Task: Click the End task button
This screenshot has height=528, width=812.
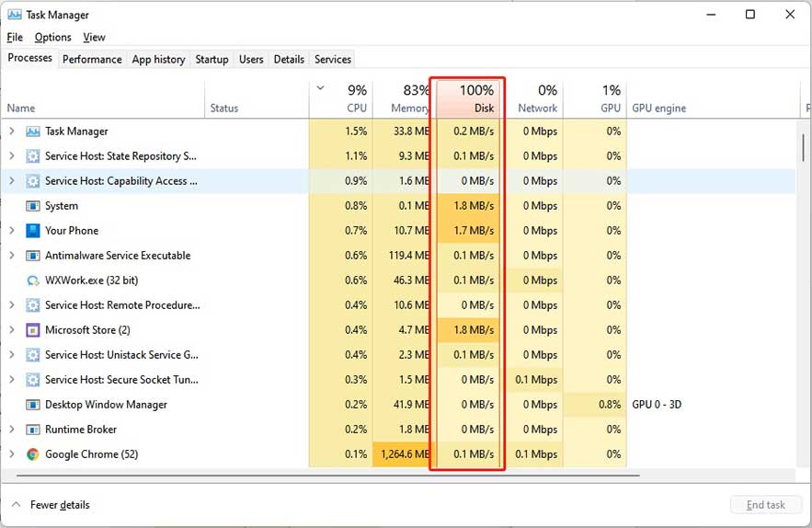Action: tap(766, 505)
